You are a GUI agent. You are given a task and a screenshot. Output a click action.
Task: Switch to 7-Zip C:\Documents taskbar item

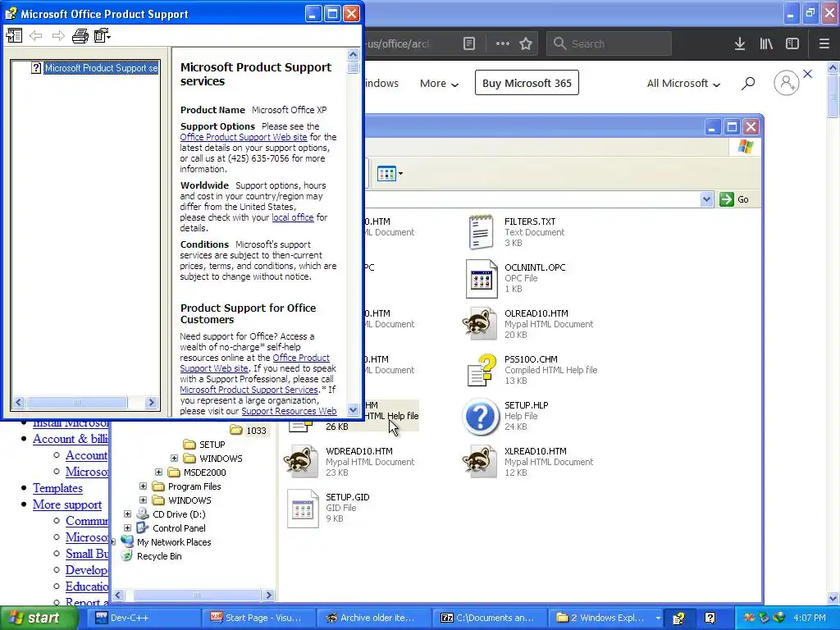tap(490, 618)
